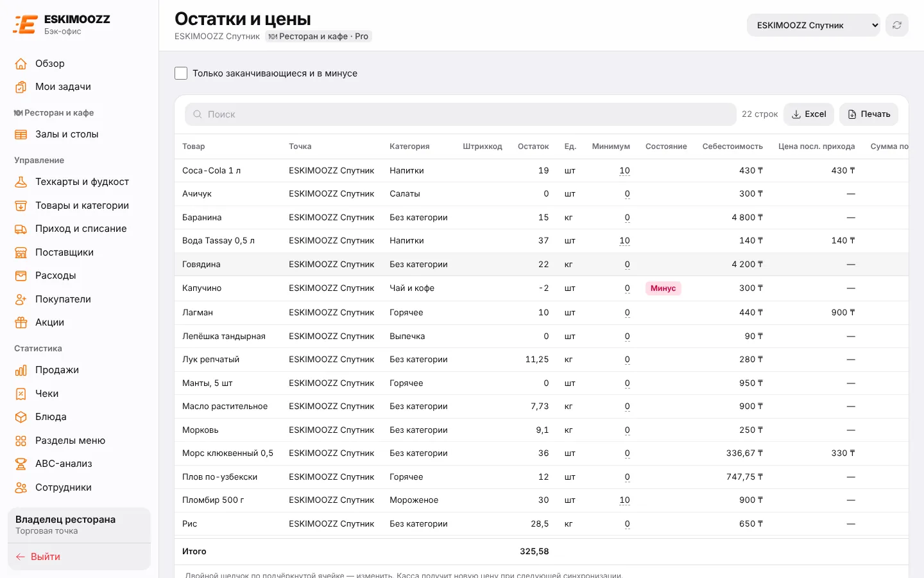The width and height of the screenshot is (924, 578).
Task: Select the Coca-Cola 1 л product row
Action: pyautogui.click(x=542, y=171)
